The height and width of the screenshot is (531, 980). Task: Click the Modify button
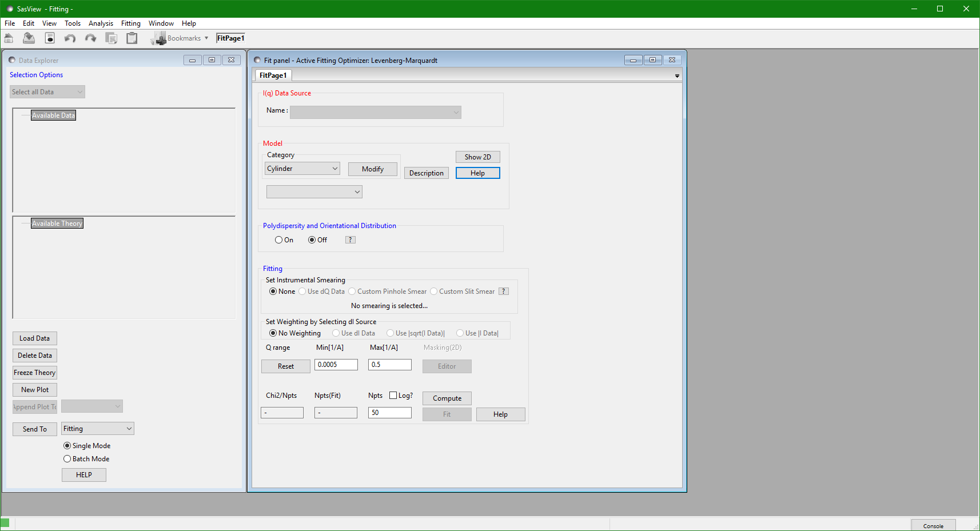[373, 169]
